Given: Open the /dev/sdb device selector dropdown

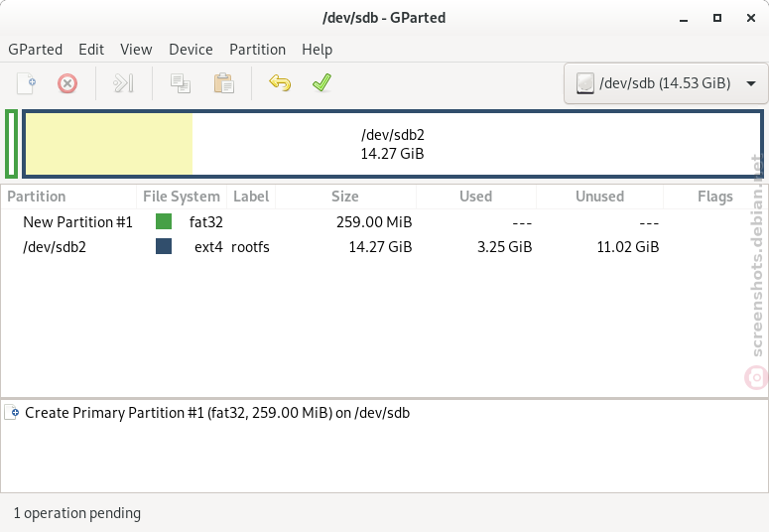Looking at the screenshot, I should [x=666, y=83].
